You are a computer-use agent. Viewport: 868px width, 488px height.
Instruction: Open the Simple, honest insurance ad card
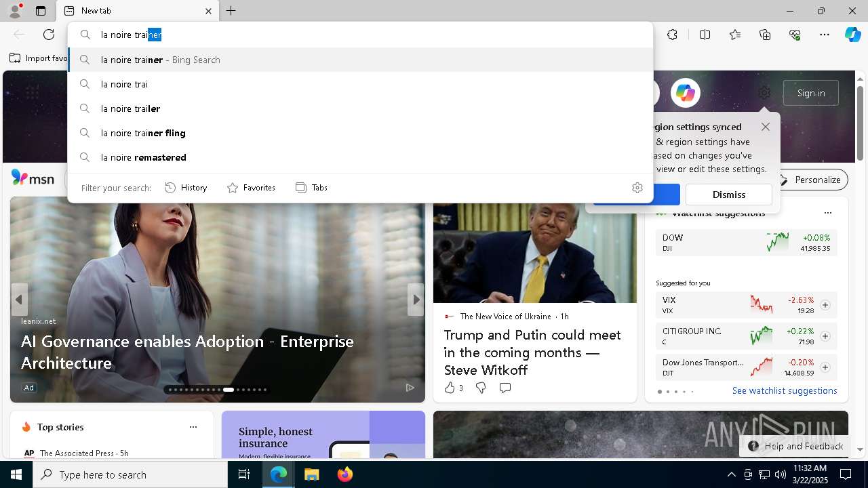(x=323, y=436)
